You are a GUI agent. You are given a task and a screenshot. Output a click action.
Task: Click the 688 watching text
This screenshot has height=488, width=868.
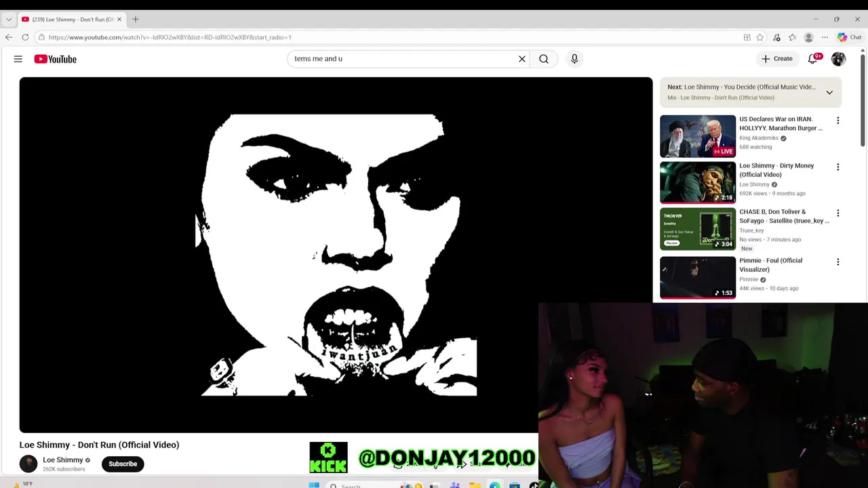click(755, 147)
